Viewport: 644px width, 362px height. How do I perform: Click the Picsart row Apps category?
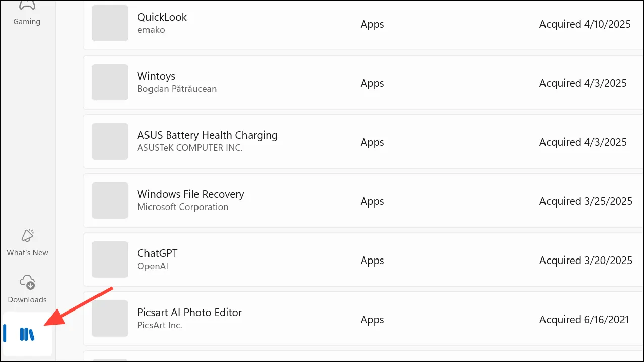click(372, 320)
